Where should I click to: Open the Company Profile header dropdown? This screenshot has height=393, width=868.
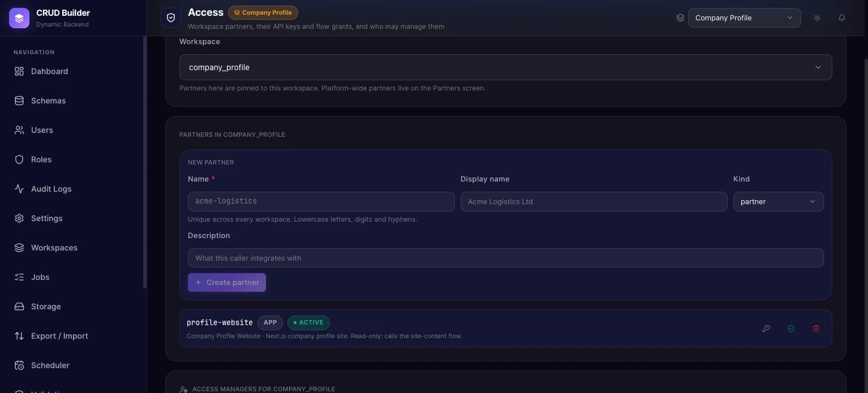744,18
